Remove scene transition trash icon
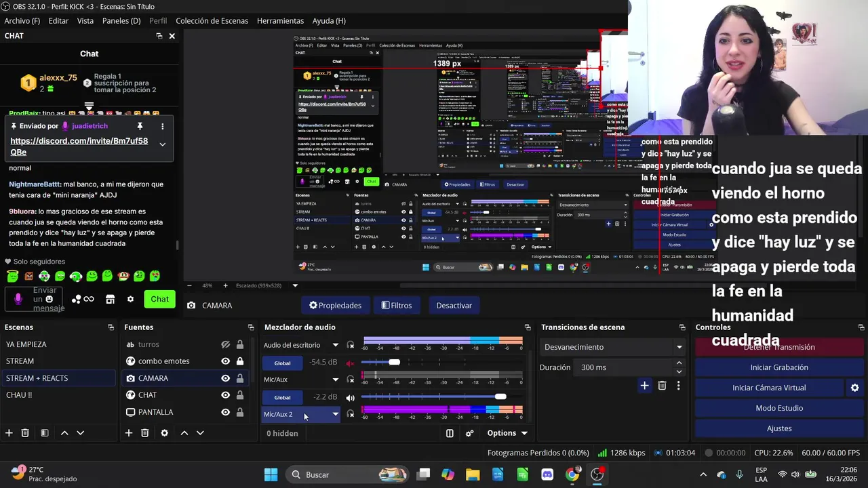Screen dimensions: 868x488 662,386
